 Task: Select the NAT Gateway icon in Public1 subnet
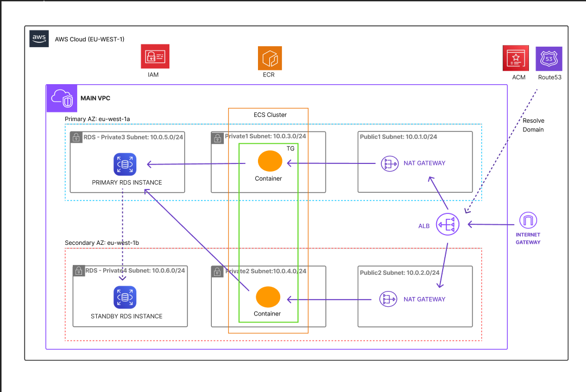click(389, 163)
